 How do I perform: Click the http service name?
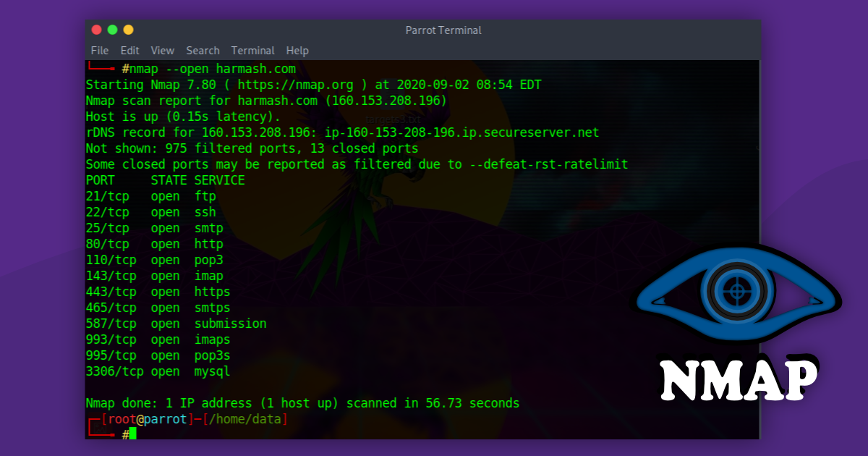pyautogui.click(x=209, y=244)
